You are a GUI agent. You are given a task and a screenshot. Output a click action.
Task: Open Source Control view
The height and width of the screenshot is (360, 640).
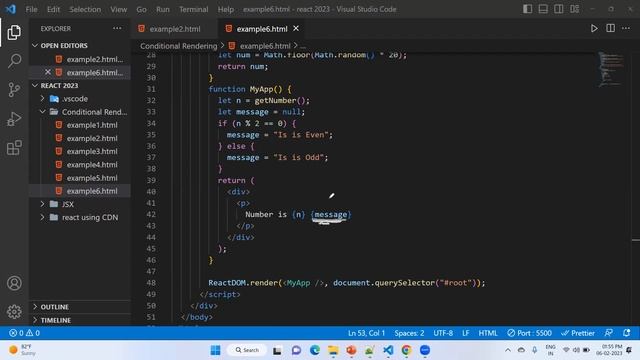tap(14, 89)
